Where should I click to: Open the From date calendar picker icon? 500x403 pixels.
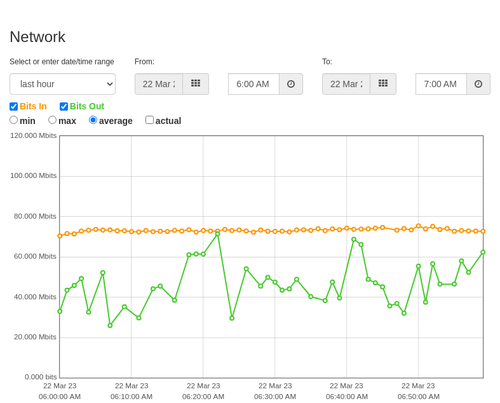(196, 84)
